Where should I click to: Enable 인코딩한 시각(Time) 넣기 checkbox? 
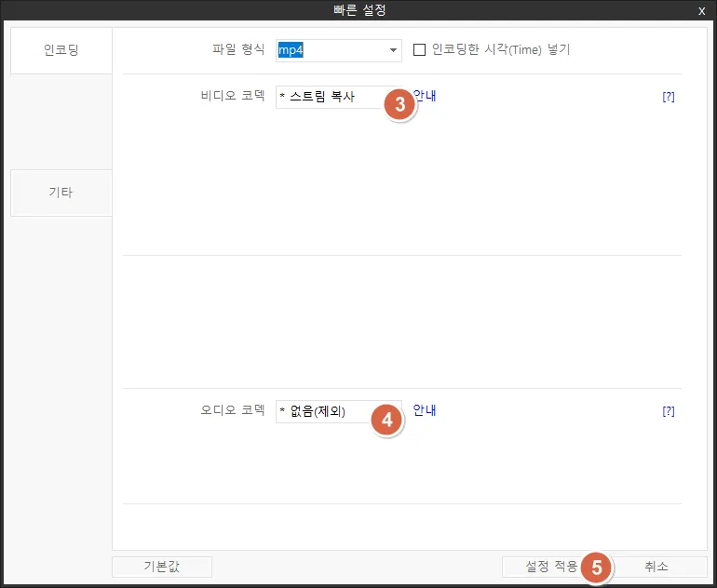point(419,50)
